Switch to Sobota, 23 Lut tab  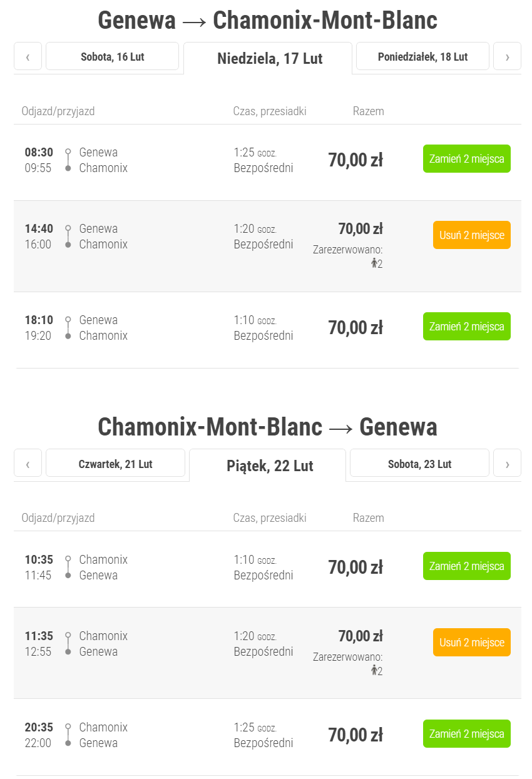[419, 464]
